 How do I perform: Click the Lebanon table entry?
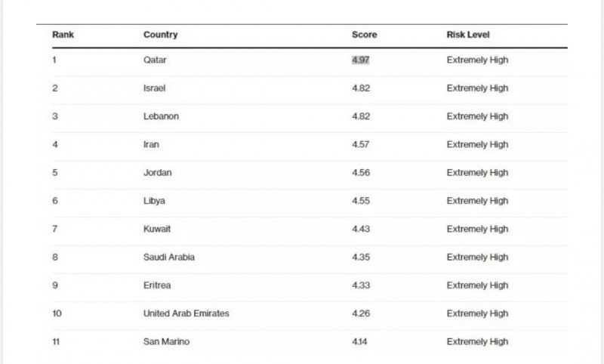point(161,116)
